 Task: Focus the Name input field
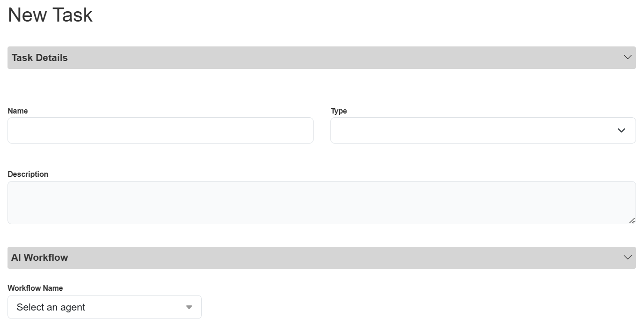coord(160,130)
